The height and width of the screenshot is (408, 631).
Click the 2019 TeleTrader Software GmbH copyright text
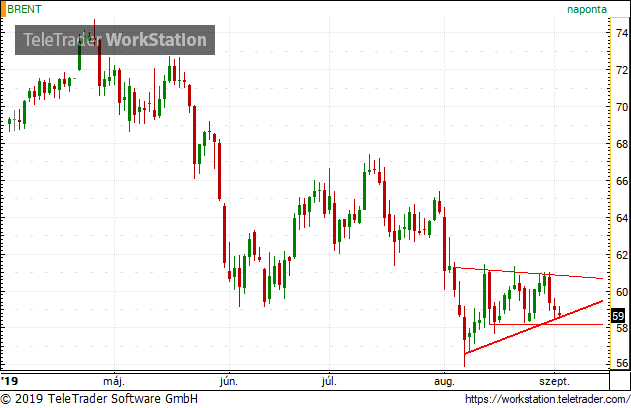[x=99, y=398]
